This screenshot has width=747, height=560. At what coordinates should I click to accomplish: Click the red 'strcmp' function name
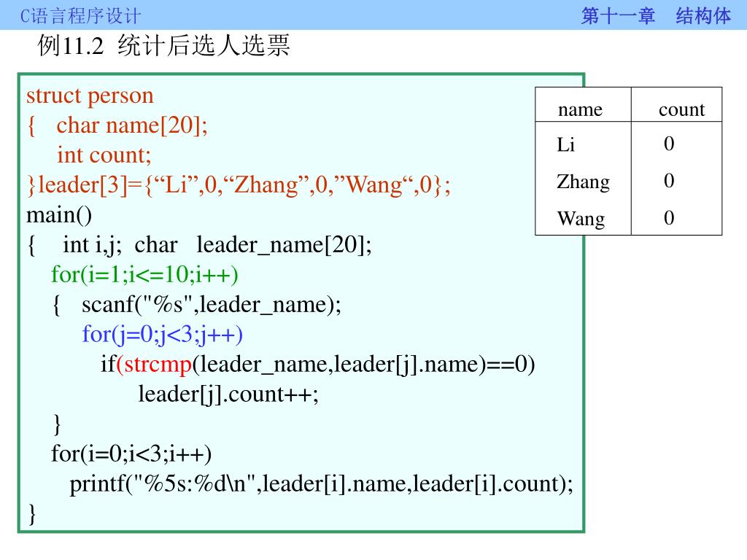[x=158, y=365]
